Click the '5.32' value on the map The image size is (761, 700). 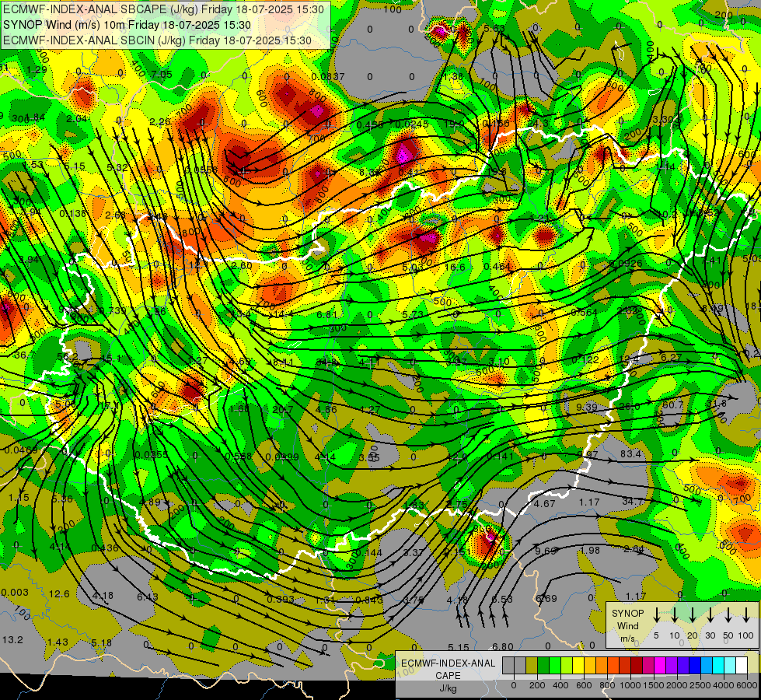pos(117,167)
